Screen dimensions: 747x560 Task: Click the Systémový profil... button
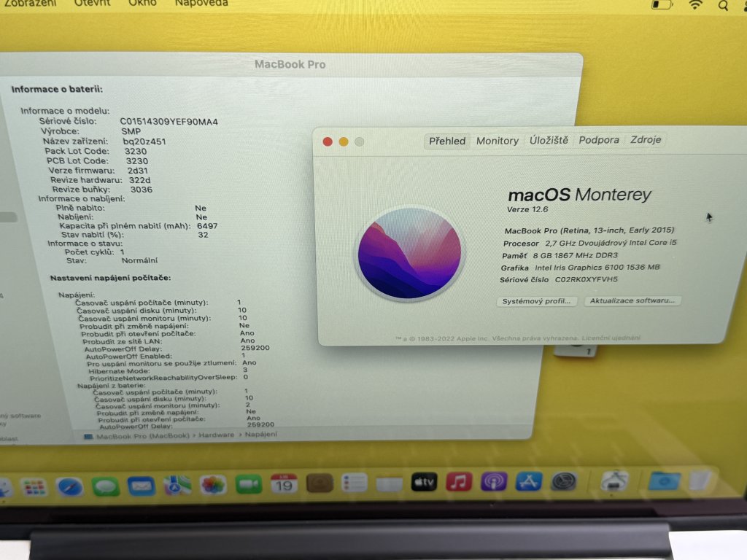[536, 301]
